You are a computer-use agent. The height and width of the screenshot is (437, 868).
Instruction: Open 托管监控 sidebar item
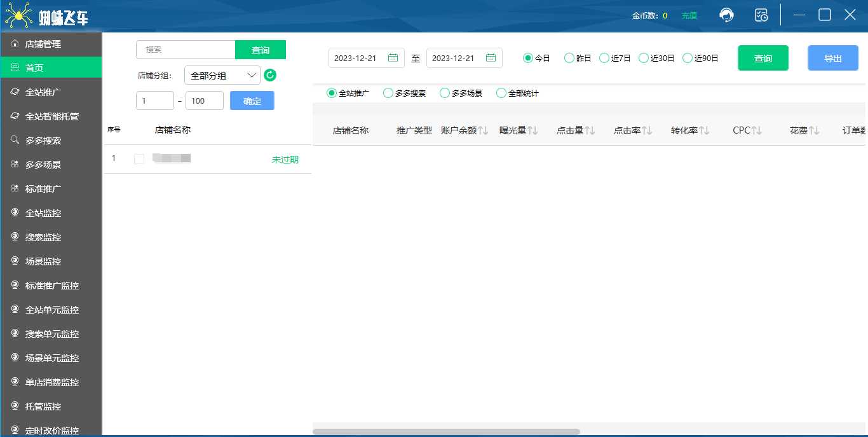[51, 406]
